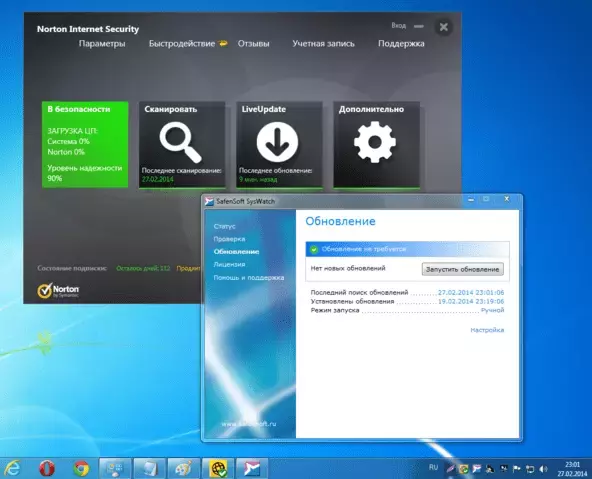592x479 pixels.
Task: Select Лицензия in the SysWatch sidebar
Action: pos(229,265)
